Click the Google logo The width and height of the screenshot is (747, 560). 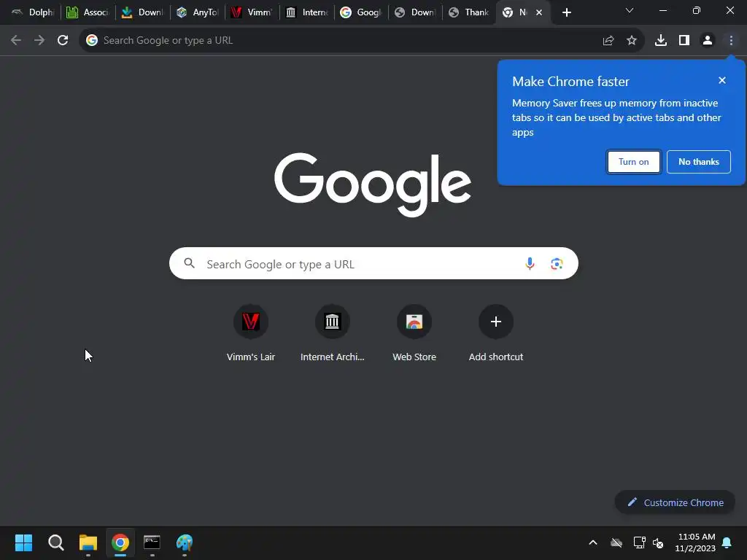click(x=373, y=184)
